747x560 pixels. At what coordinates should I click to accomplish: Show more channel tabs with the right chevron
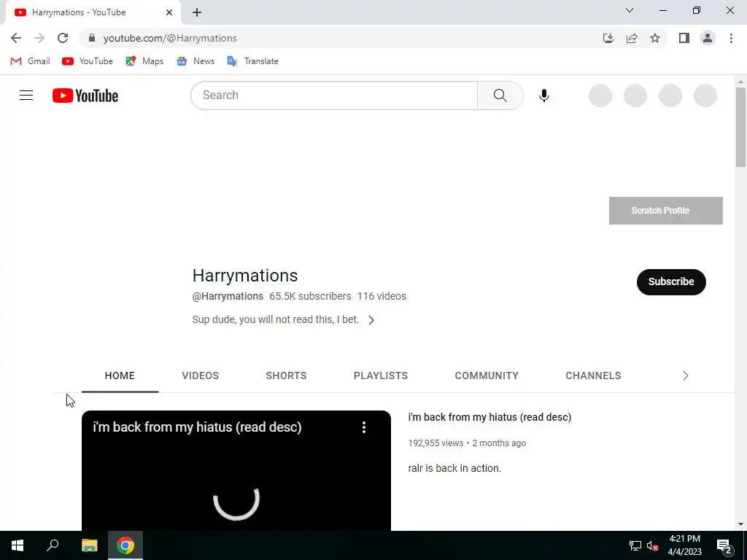click(x=686, y=376)
